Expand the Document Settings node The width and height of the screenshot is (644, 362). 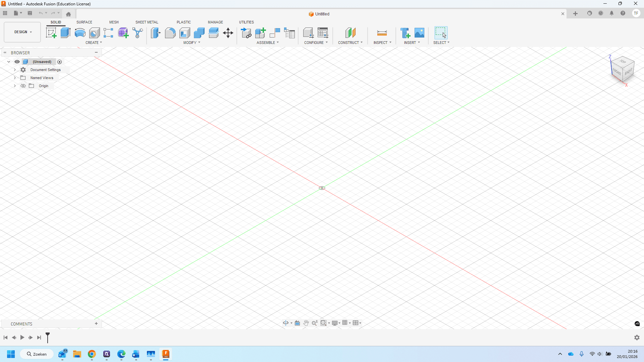point(15,70)
